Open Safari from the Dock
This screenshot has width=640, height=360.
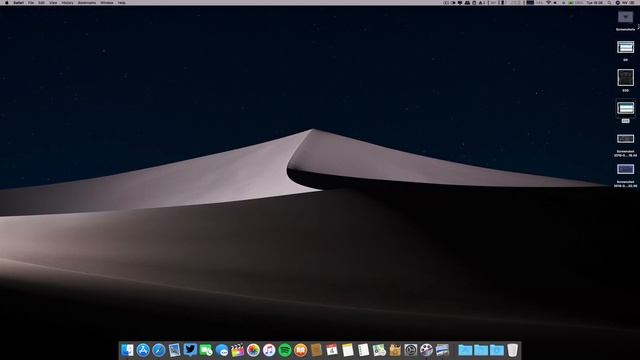pyautogui.click(x=158, y=350)
